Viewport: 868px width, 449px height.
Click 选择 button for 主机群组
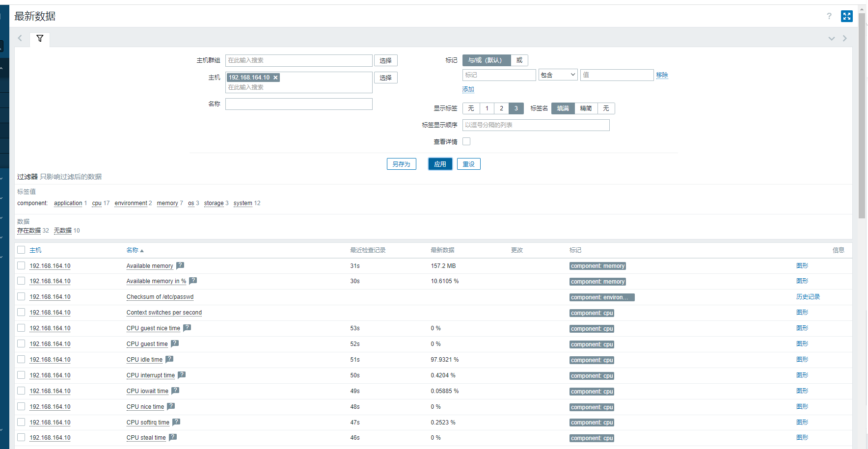[386, 60]
